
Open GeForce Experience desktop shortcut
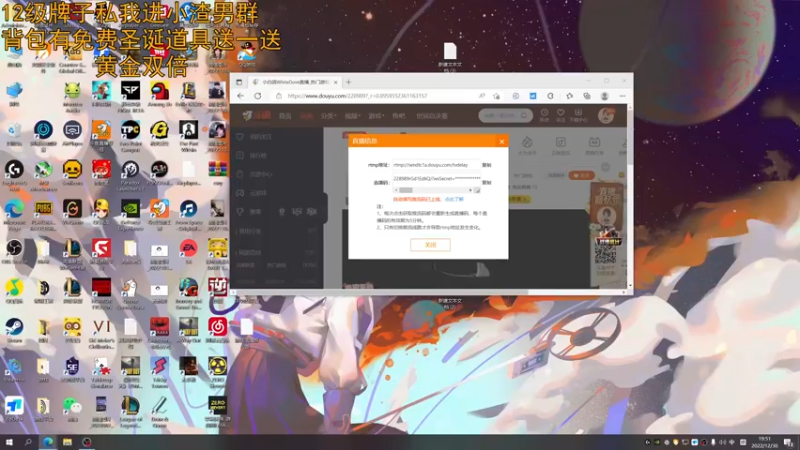[x=130, y=213]
